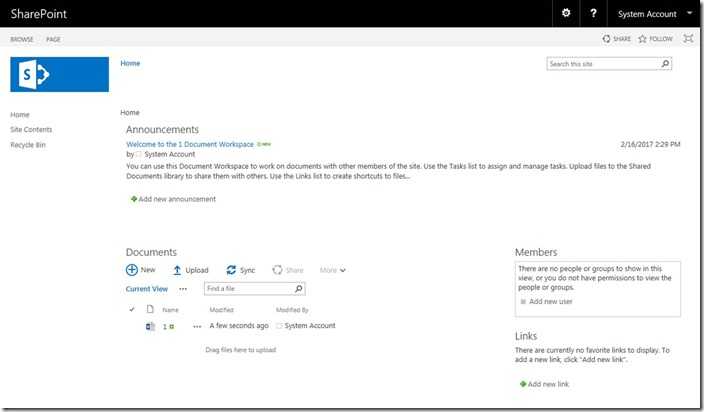Click the greyed Share documents button
Image resolution: width=704 pixels, height=412 pixels.
[x=288, y=270]
